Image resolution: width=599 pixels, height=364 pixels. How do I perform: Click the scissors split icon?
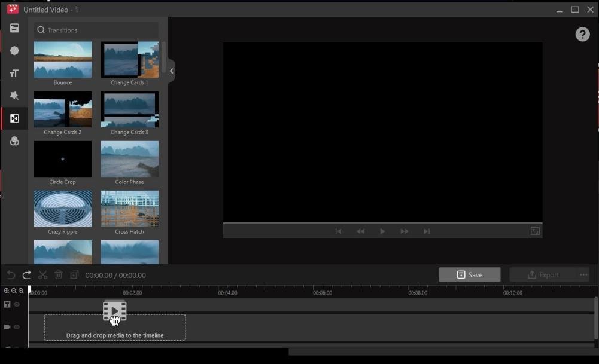43,275
